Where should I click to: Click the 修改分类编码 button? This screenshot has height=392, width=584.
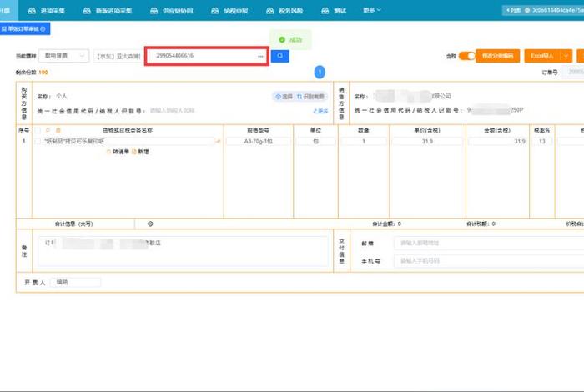[497, 56]
